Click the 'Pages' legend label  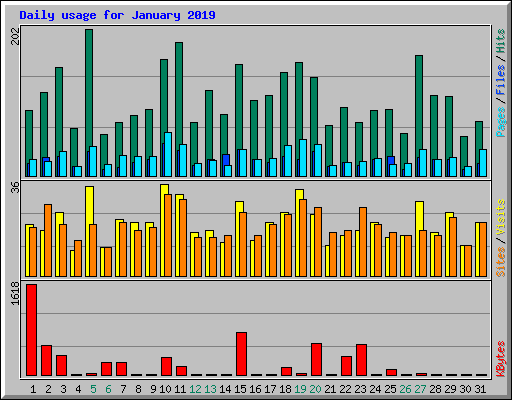(500, 122)
